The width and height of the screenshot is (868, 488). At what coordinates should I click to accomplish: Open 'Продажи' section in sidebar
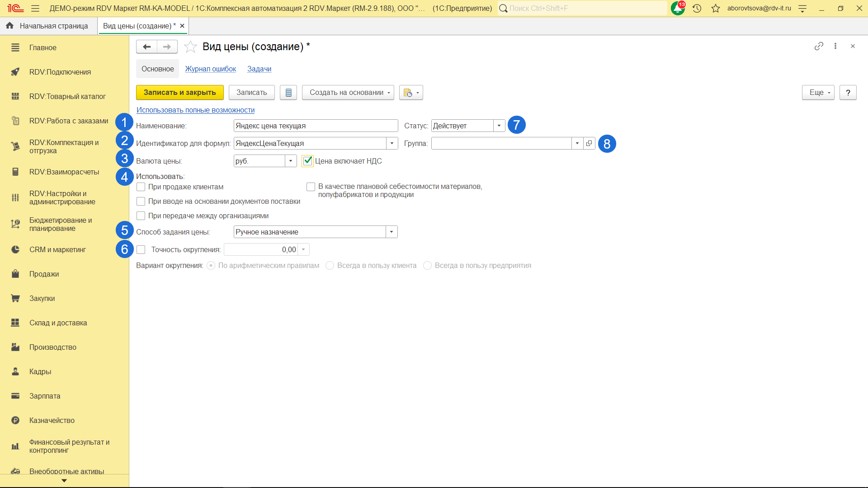pyautogui.click(x=44, y=274)
